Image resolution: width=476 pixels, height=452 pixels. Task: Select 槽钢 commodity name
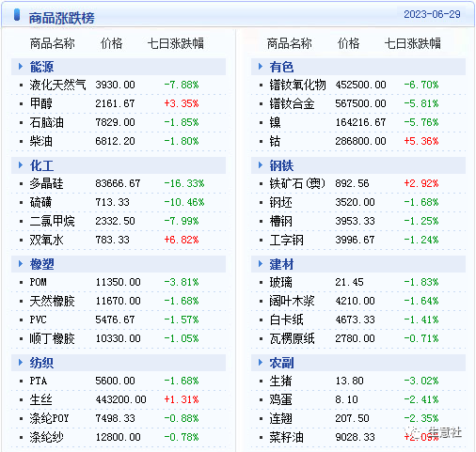click(x=280, y=221)
